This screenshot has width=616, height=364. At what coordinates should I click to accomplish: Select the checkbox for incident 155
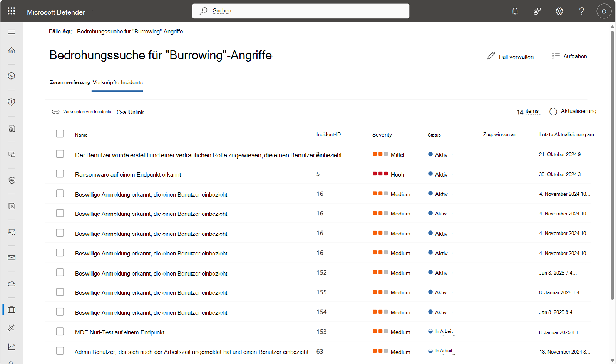pos(60,292)
